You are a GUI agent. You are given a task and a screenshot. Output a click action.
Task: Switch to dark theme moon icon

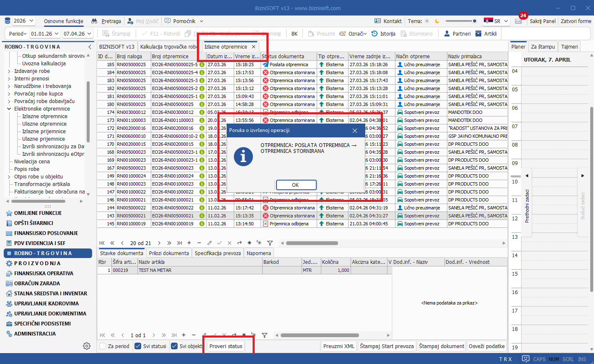tap(437, 21)
